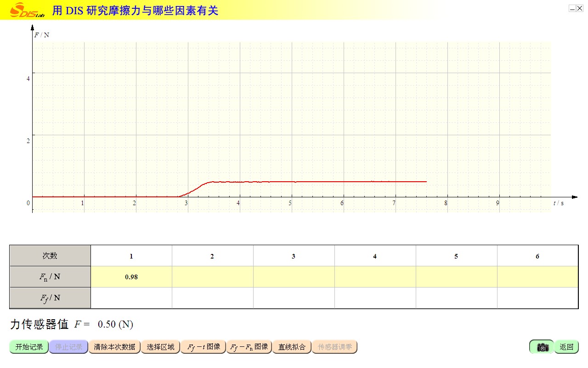Click the Fn cell under column 2

click(212, 277)
